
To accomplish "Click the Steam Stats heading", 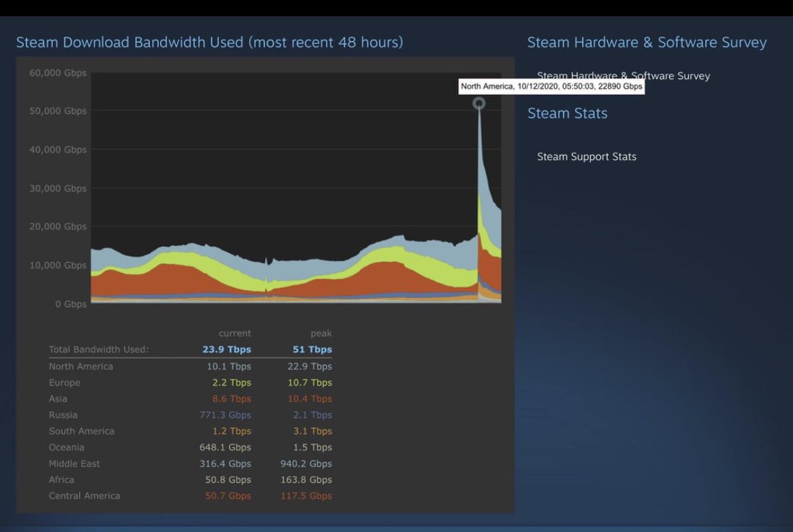I will 567,113.
